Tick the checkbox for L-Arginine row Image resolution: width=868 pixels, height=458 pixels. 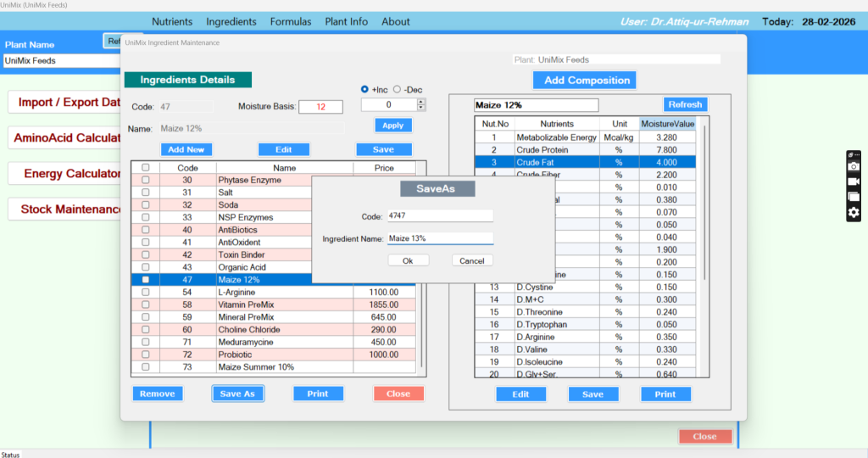146,292
